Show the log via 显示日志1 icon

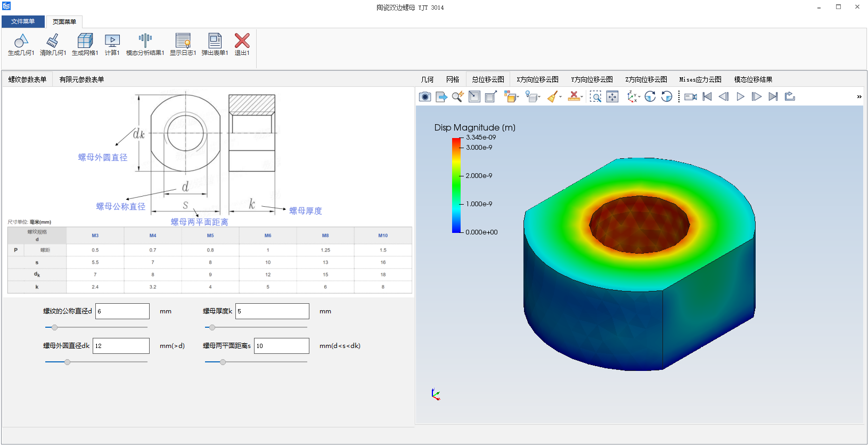(x=183, y=41)
